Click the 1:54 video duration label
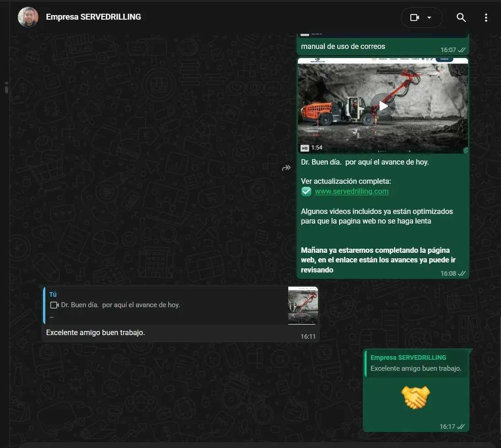501x448 pixels. point(317,148)
